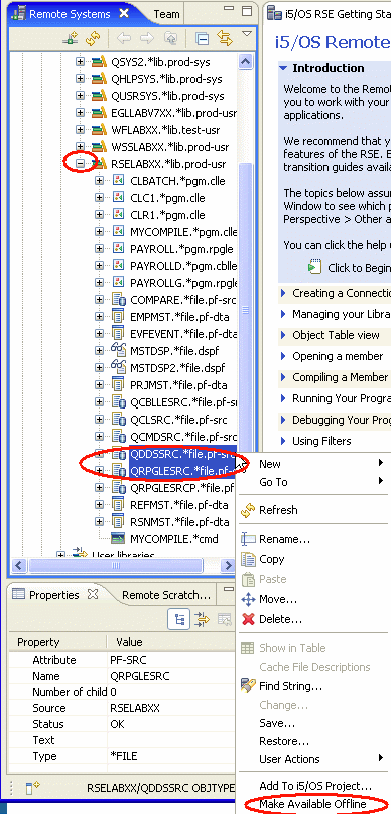This screenshot has width=391, height=814.
Task: Click tree vertical scrollbar up arrow
Action: pos(245,62)
